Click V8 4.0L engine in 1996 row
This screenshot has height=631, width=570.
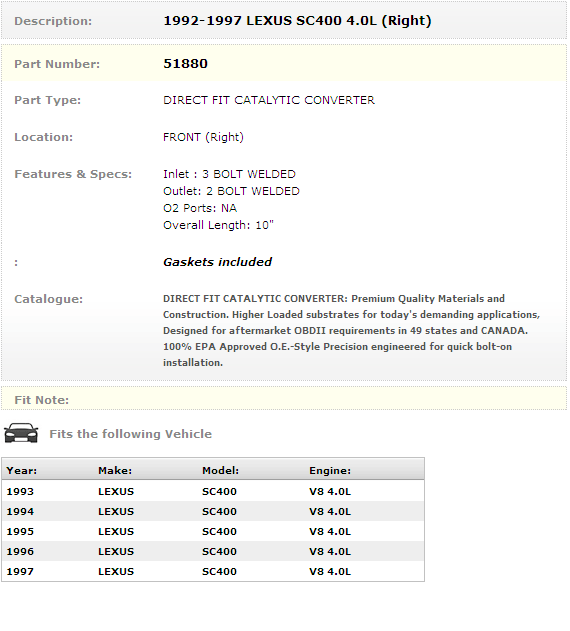(x=330, y=552)
